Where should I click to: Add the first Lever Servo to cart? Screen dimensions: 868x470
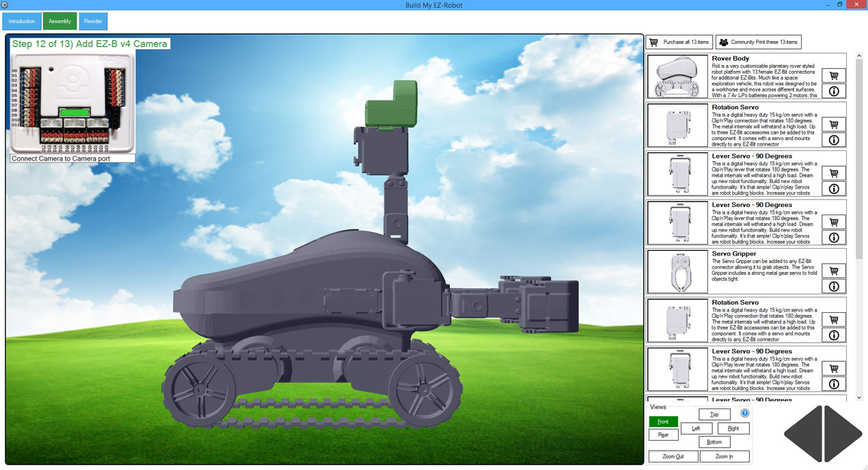(834, 174)
